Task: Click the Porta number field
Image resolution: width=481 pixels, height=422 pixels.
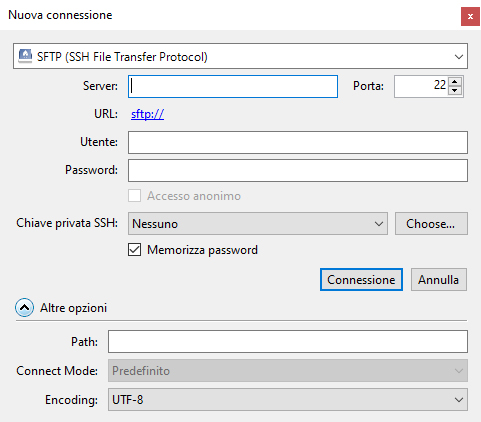Action: [x=421, y=86]
